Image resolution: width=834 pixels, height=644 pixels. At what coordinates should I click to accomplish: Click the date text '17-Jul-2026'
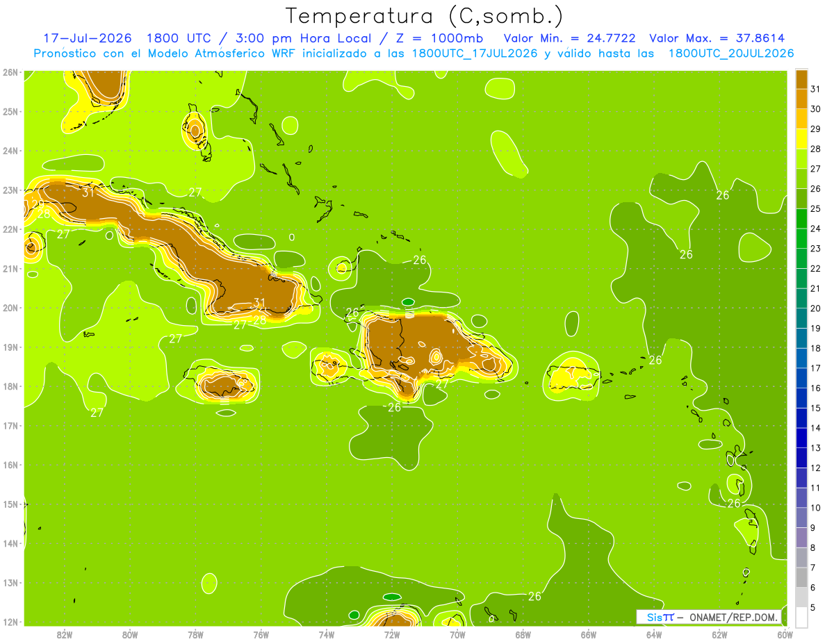(x=87, y=38)
